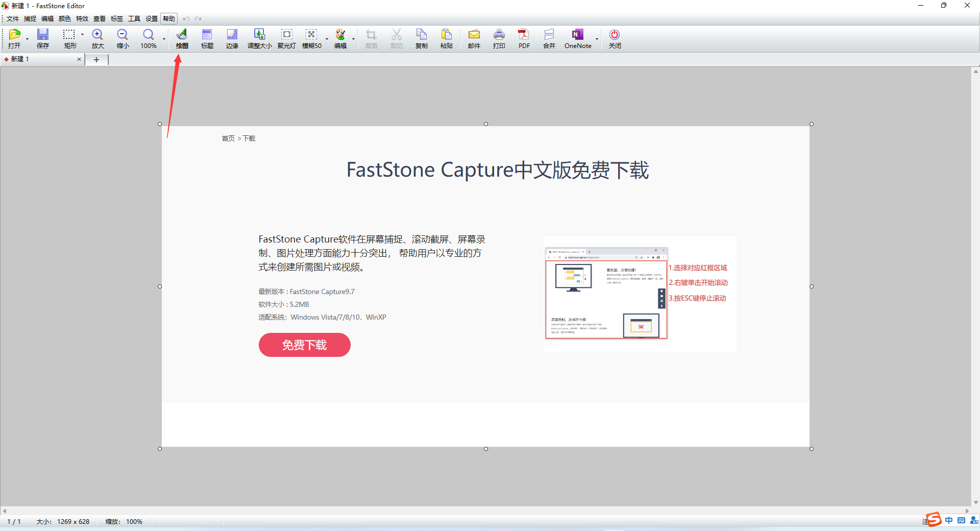
Task: Open the 帮助 menu
Action: pos(168,18)
